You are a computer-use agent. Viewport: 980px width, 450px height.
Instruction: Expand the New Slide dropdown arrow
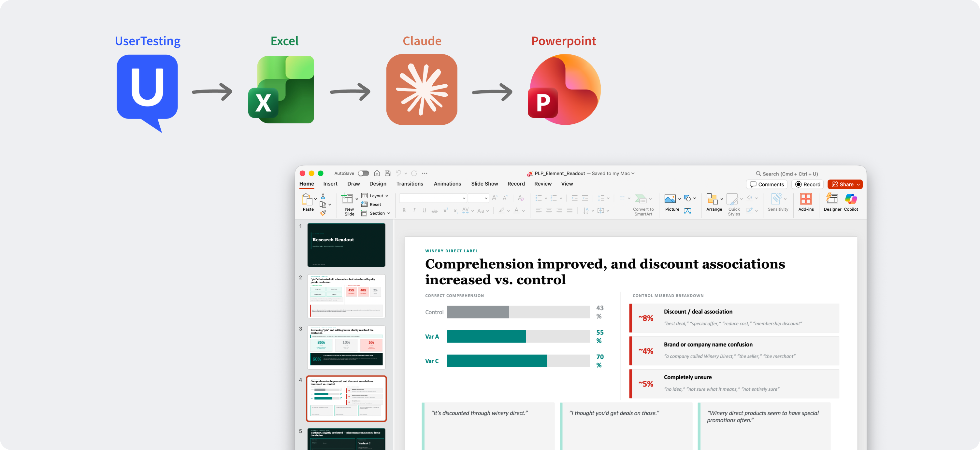click(357, 199)
